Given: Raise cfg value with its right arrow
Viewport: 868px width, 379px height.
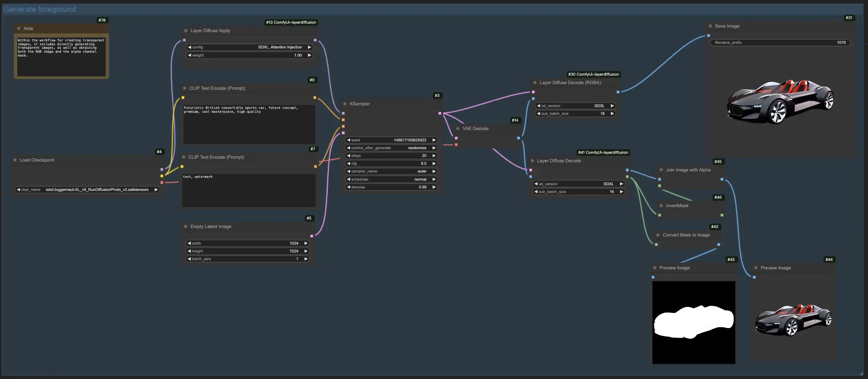Looking at the screenshot, I should 434,163.
